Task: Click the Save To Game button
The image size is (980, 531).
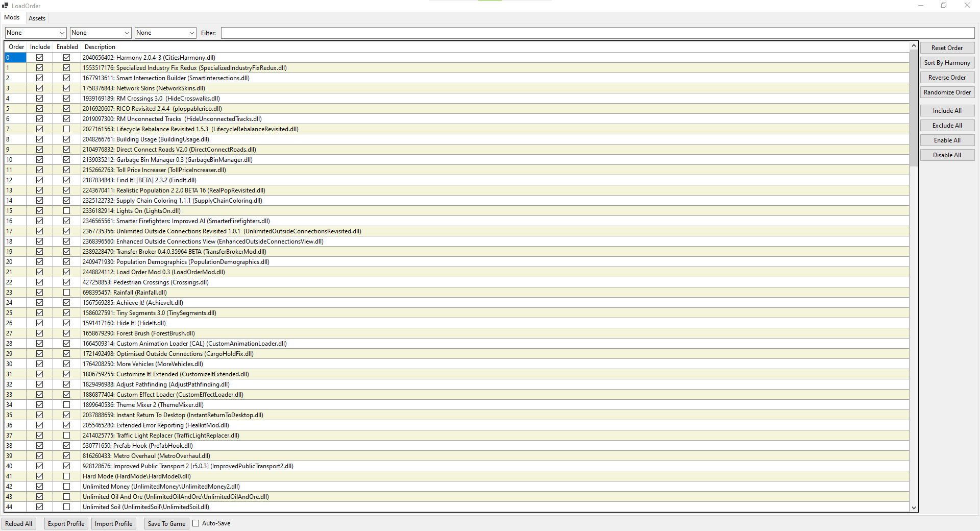Action: (167, 524)
